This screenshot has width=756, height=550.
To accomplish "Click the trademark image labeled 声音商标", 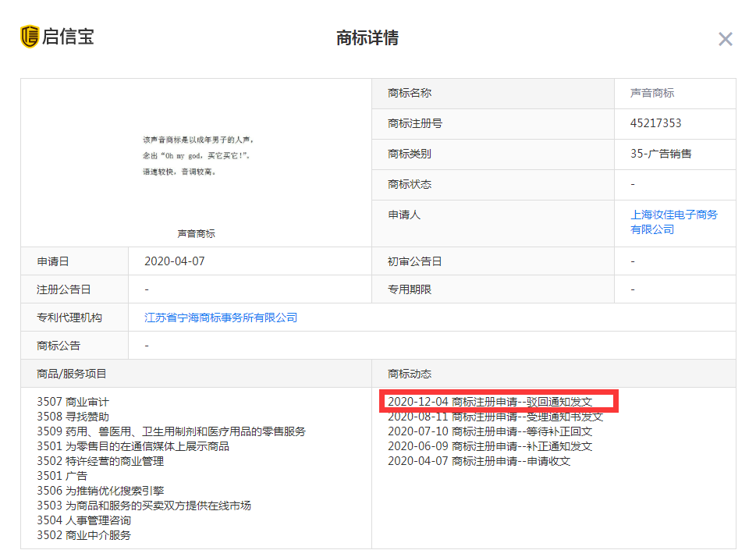I will coord(195,160).
